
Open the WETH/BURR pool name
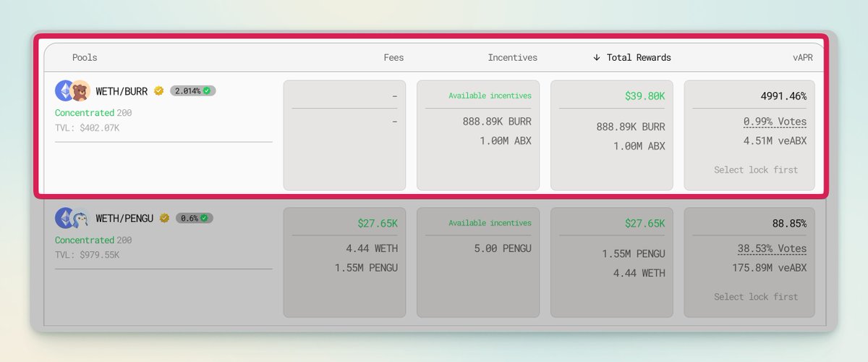122,91
